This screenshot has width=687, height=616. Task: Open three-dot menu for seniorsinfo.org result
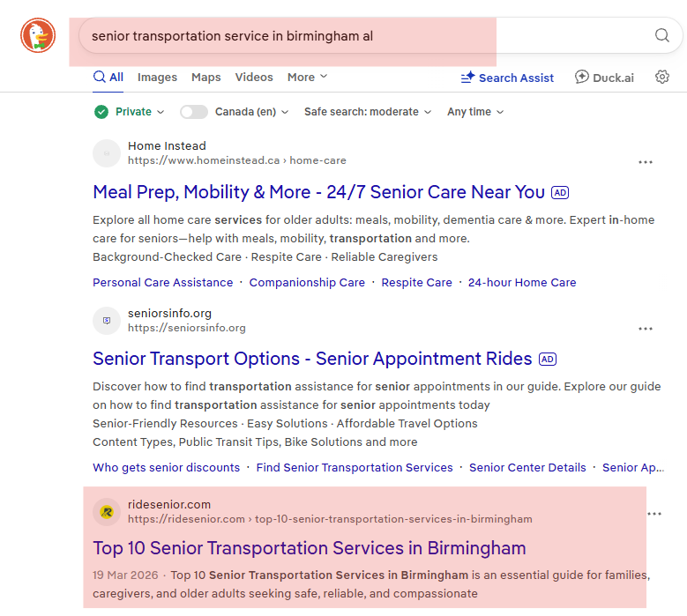(646, 329)
